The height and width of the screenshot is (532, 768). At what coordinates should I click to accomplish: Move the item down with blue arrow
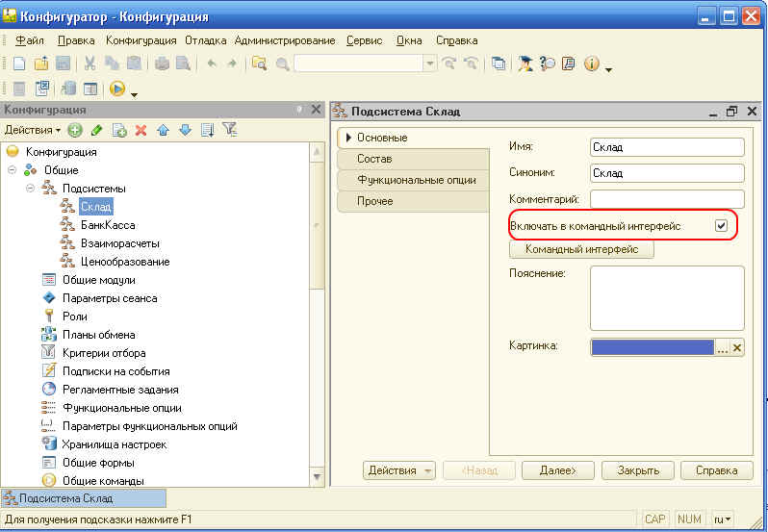pos(185,130)
